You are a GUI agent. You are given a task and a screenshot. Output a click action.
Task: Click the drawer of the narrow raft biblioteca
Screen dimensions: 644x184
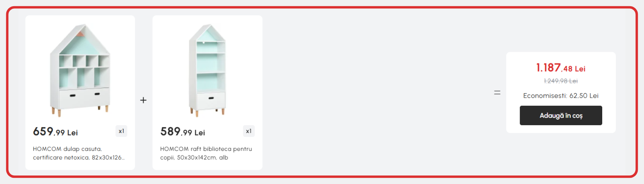[x=211, y=101]
